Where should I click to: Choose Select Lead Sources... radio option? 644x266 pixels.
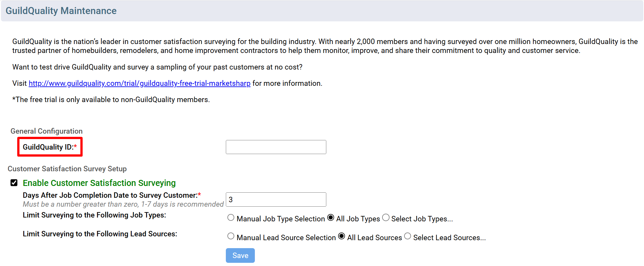[408, 236]
